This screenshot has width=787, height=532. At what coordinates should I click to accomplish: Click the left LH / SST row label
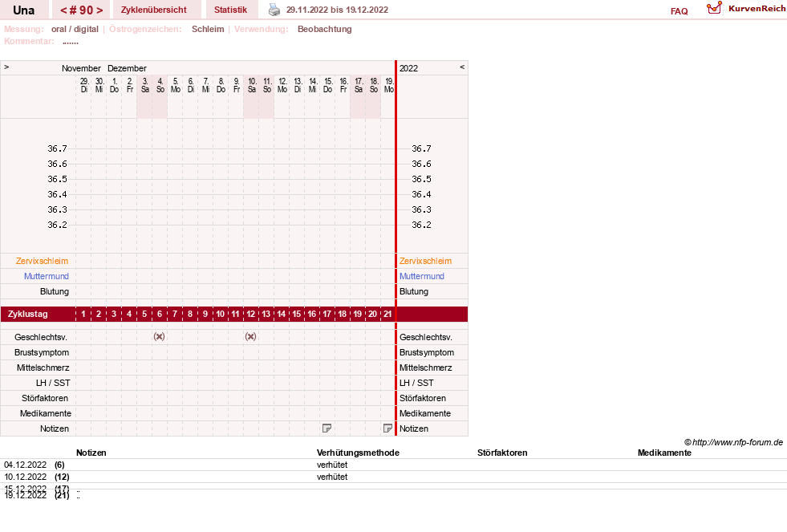tap(53, 383)
